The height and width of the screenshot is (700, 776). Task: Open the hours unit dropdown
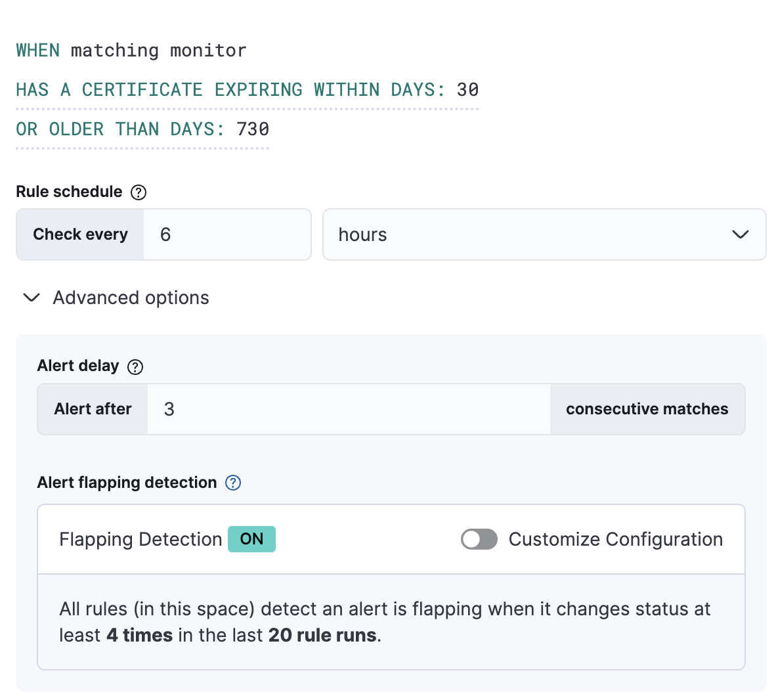click(544, 234)
